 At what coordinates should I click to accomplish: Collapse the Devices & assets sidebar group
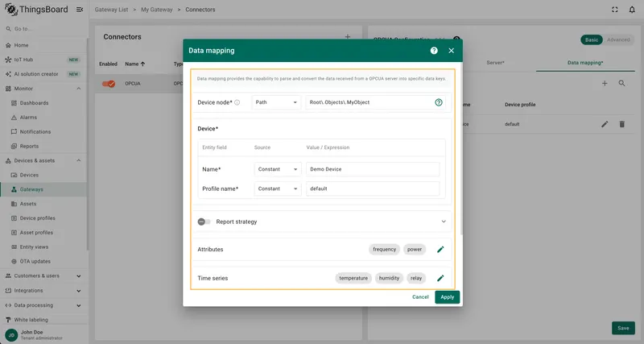pos(78,160)
